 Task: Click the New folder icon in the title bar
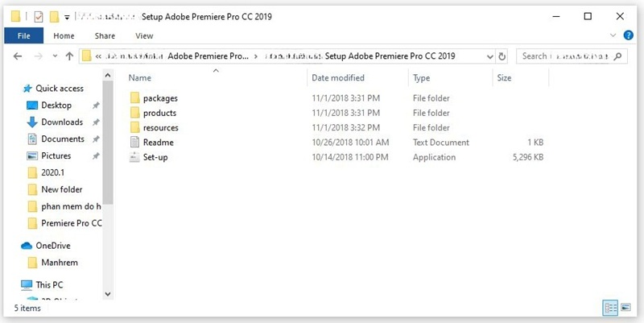click(x=54, y=16)
